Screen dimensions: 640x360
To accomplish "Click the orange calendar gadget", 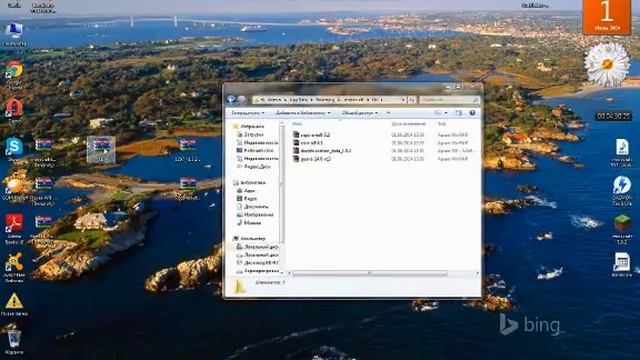I will pyautogui.click(x=607, y=17).
